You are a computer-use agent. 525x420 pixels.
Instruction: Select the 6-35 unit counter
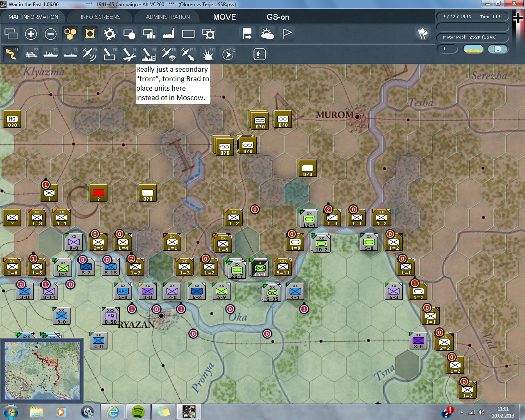pos(272,292)
